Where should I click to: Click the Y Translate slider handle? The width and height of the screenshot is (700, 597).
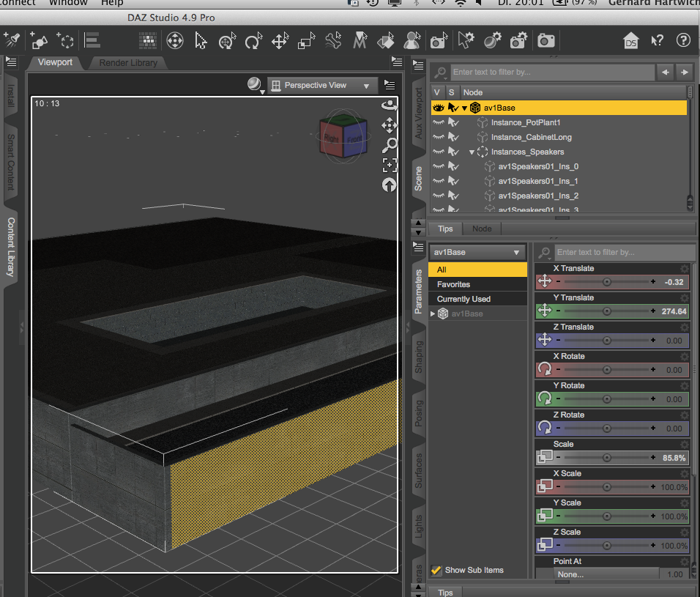click(x=606, y=311)
